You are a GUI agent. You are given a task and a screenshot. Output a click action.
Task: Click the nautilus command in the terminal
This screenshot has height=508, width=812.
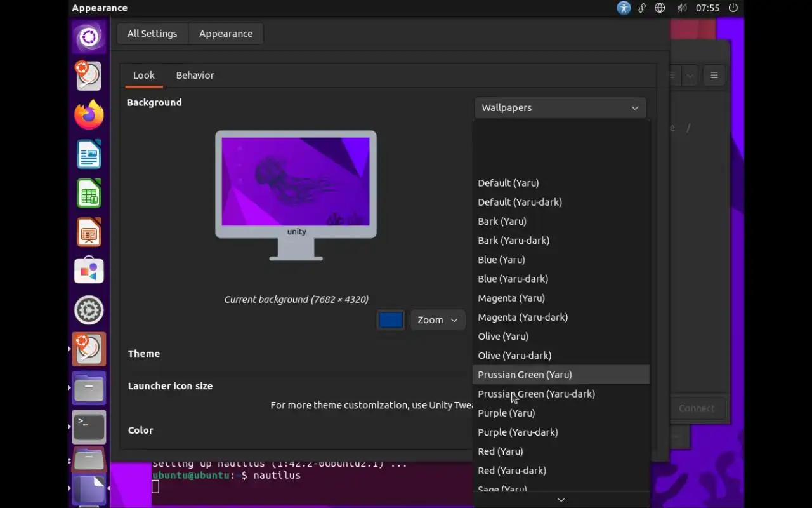(277, 475)
